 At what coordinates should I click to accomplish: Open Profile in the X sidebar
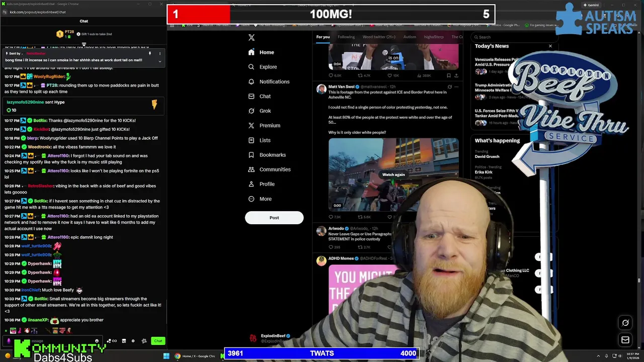[x=261, y=184]
